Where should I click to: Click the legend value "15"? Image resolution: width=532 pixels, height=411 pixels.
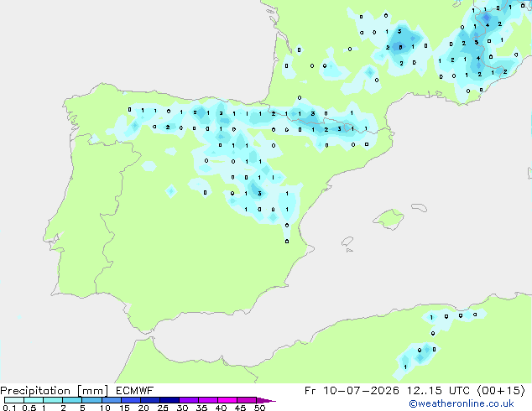tap(124, 408)
